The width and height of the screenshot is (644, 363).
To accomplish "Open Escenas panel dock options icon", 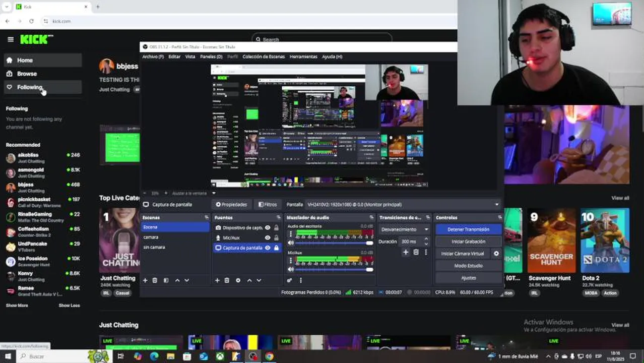I will click(206, 218).
